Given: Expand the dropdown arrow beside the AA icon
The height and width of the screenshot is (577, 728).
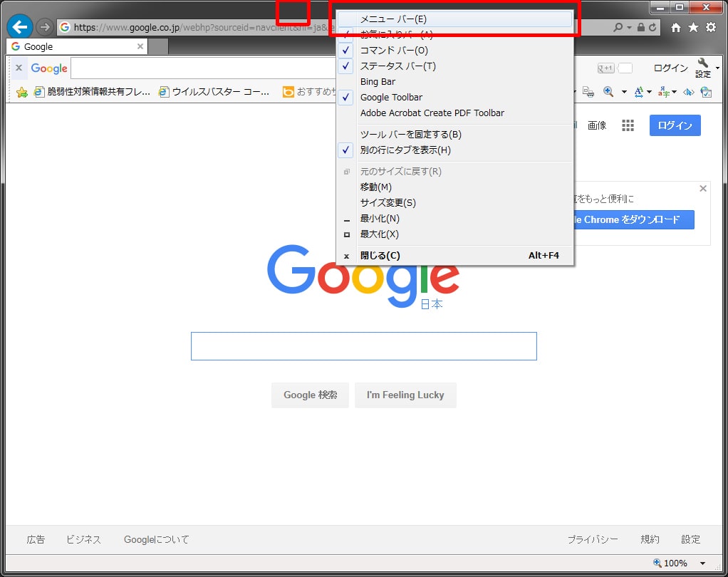Looking at the screenshot, I should point(649,92).
